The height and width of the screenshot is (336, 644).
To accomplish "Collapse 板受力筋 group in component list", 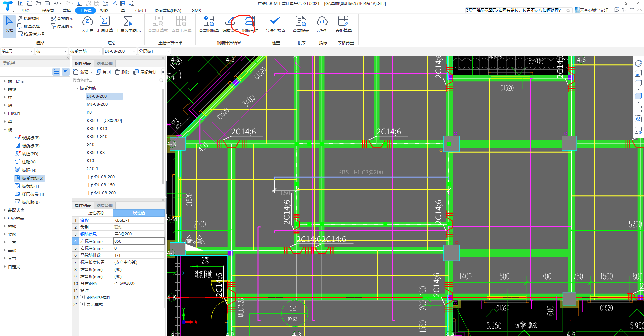I will pyautogui.click(x=77, y=88).
